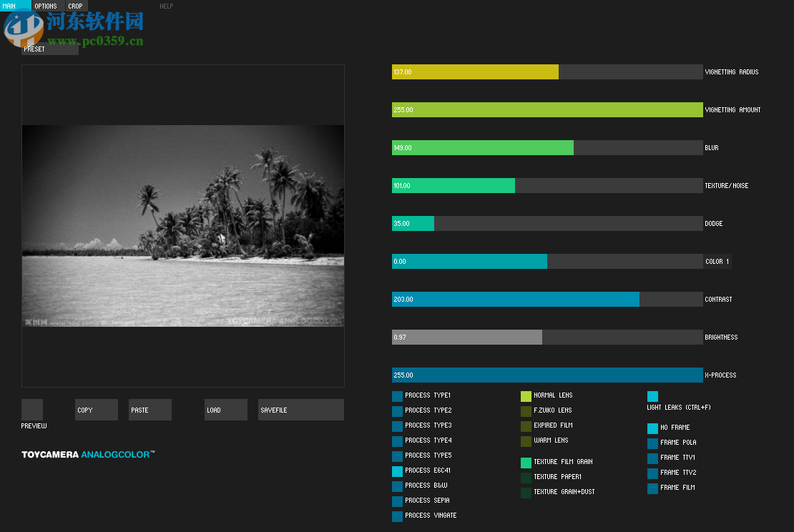
Task: Adjust the Contrast slider
Action: [x=547, y=299]
